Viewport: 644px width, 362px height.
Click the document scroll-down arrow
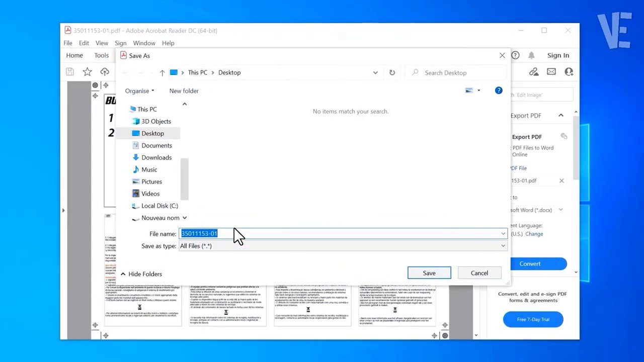pos(476,335)
